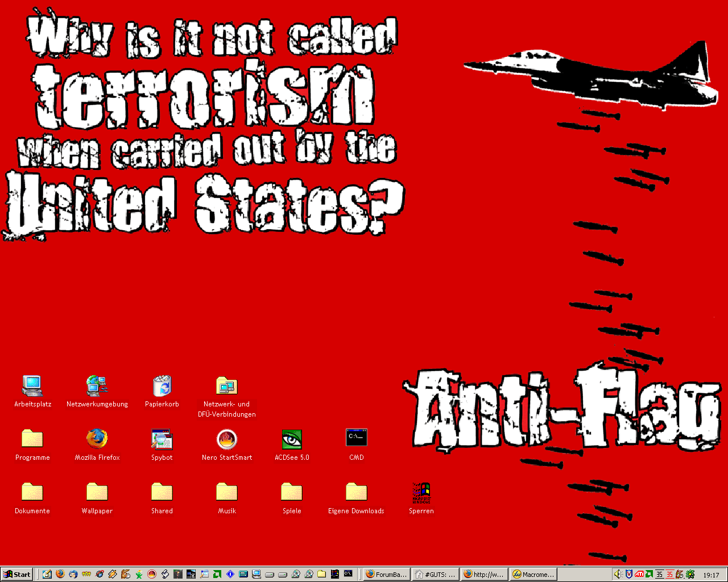
Task: Click the Firefox icon in quick launch
Action: click(60, 574)
